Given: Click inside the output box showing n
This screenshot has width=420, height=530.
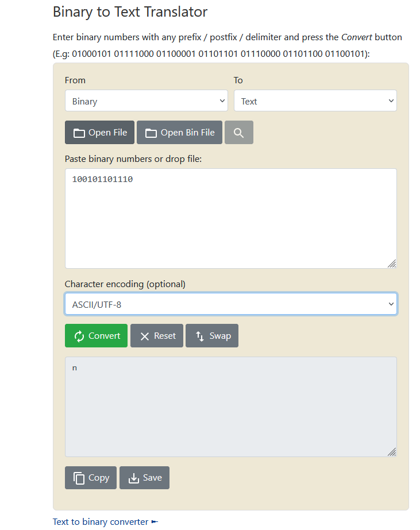Looking at the screenshot, I should (230, 407).
